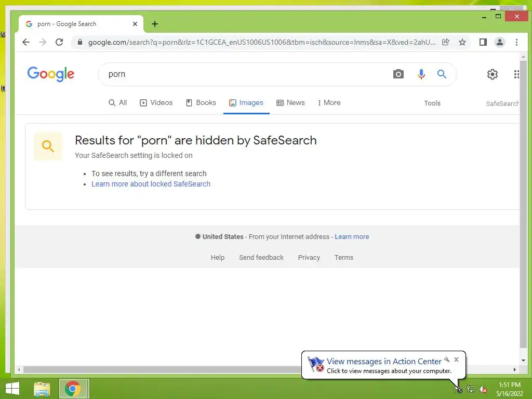Click the browser forward arrow
The width and height of the screenshot is (532, 399).
[43, 42]
